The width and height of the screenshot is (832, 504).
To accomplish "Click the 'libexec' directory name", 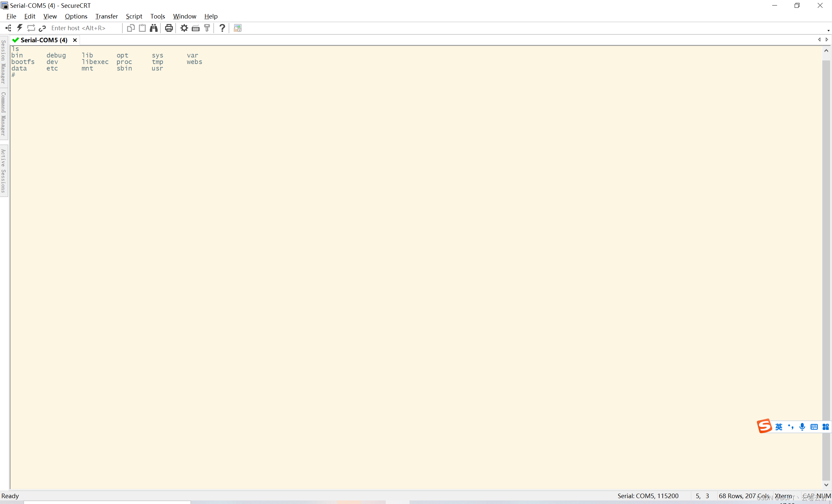I will pos(95,62).
